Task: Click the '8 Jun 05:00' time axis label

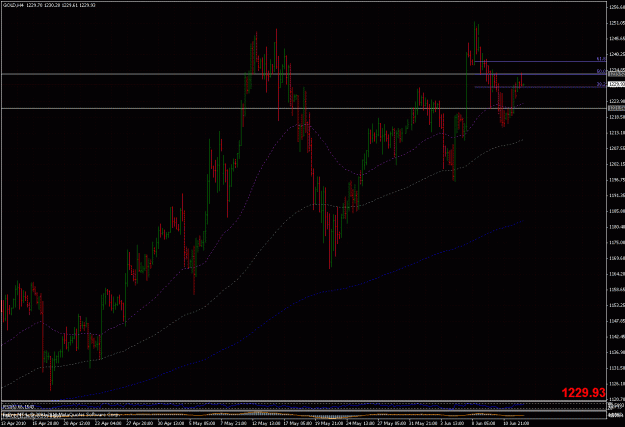Action: (484, 423)
